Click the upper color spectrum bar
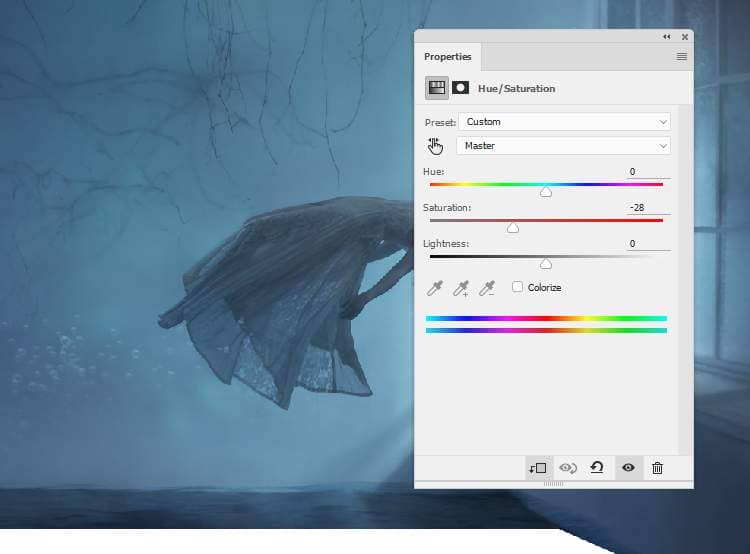750x554 pixels. tap(546, 318)
